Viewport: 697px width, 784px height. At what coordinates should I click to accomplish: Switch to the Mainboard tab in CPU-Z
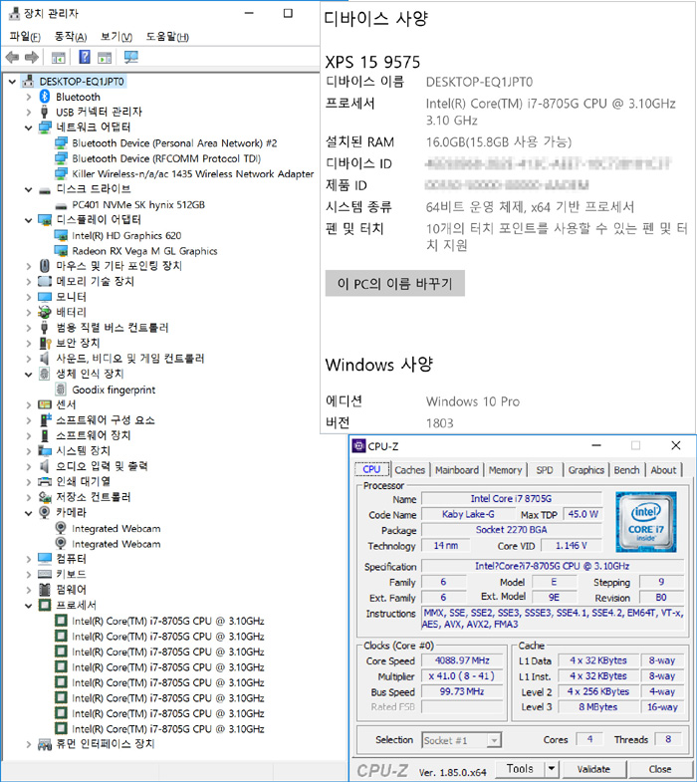tap(457, 470)
